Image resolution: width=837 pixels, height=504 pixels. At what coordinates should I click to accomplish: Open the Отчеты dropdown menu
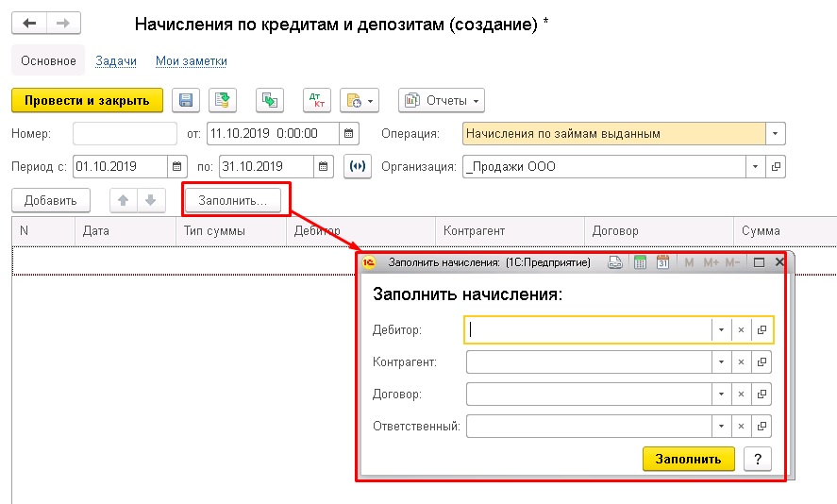click(x=442, y=100)
